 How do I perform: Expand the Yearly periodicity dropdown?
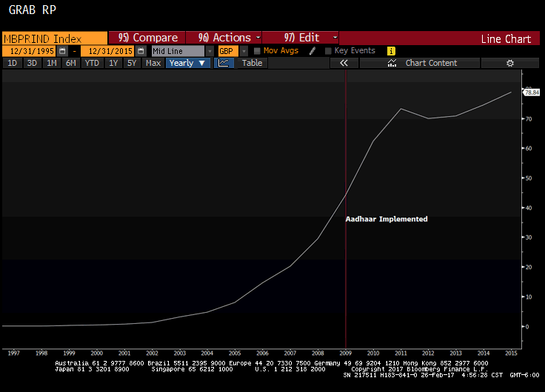187,63
